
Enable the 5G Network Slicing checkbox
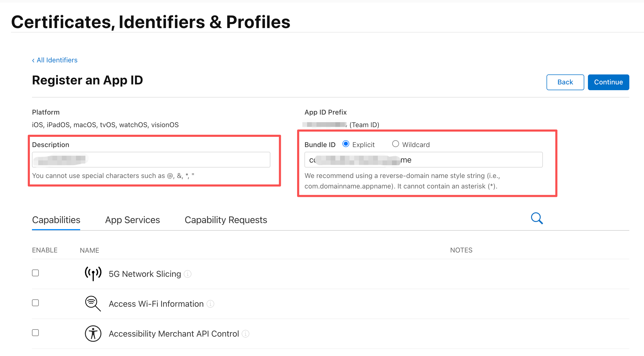35,273
